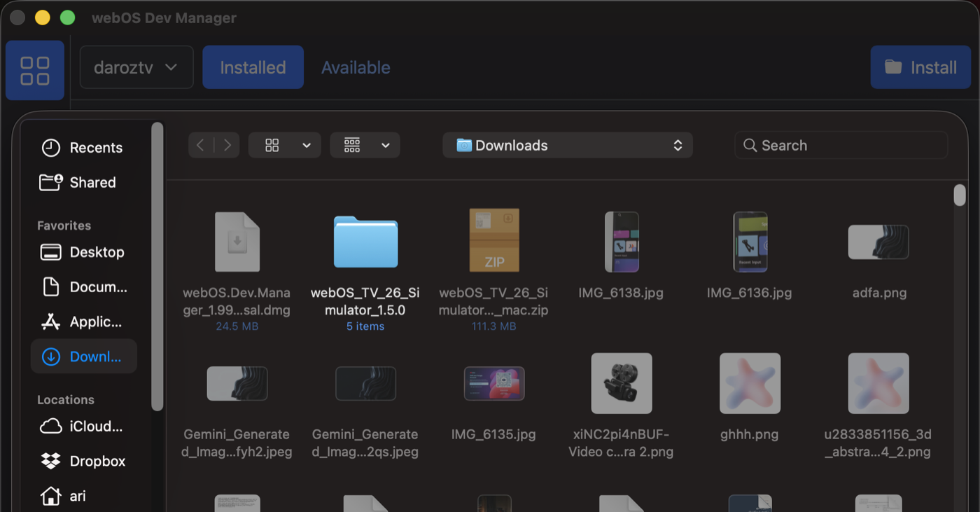980x512 pixels.
Task: Focus the Search field
Action: 841,145
